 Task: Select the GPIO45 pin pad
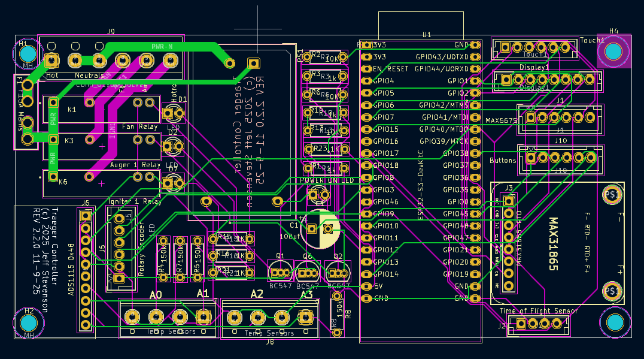coord(475,214)
